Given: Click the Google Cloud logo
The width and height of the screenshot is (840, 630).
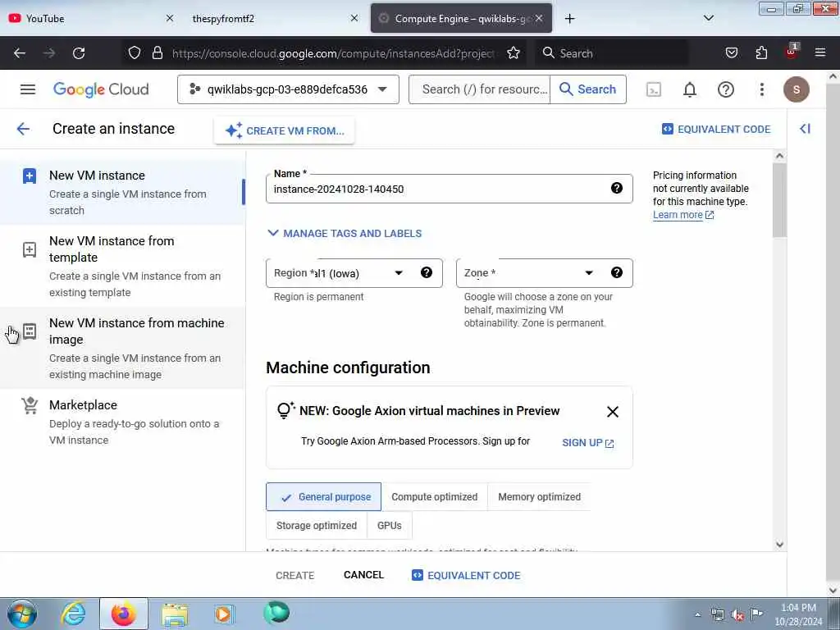Looking at the screenshot, I should point(101,89).
